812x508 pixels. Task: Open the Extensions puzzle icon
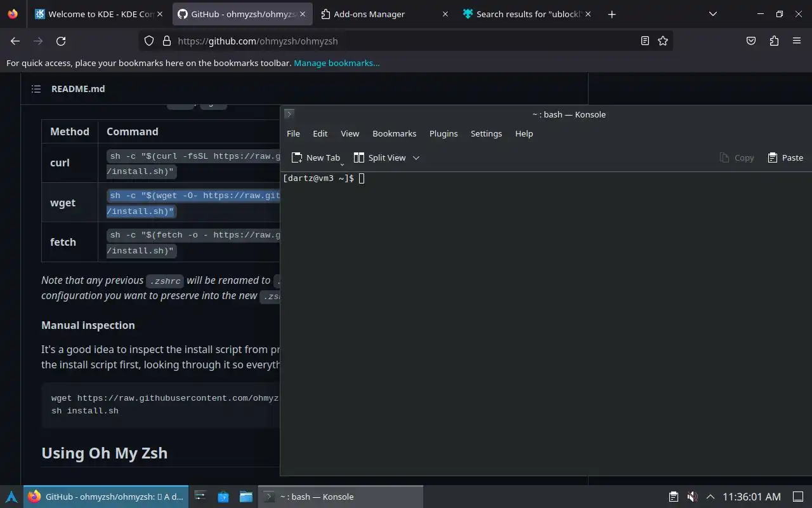point(774,41)
